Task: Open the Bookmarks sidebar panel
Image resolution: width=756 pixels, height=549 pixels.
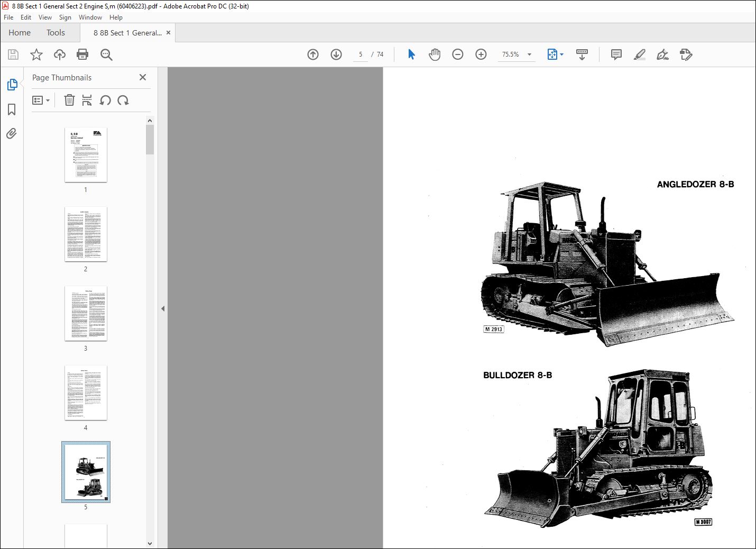Action: coord(12,109)
